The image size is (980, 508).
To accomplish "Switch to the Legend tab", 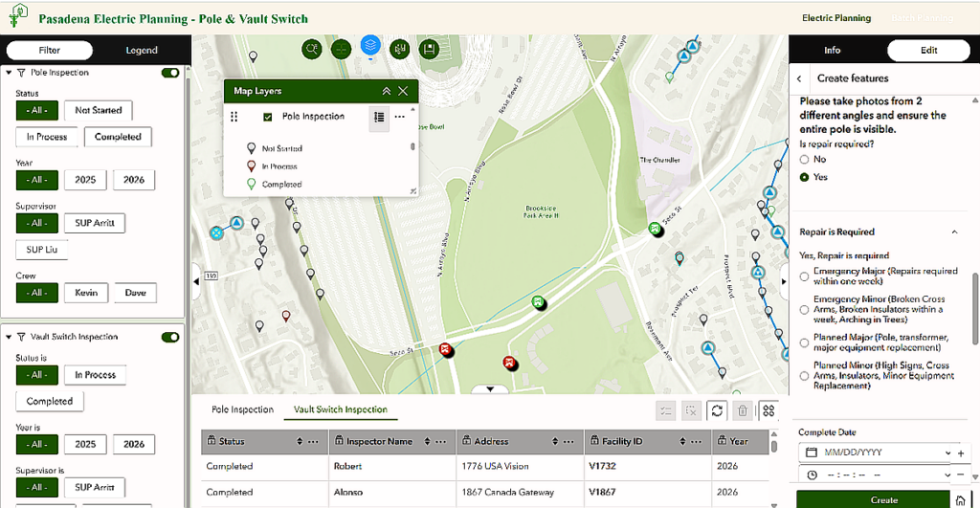I will [x=142, y=50].
